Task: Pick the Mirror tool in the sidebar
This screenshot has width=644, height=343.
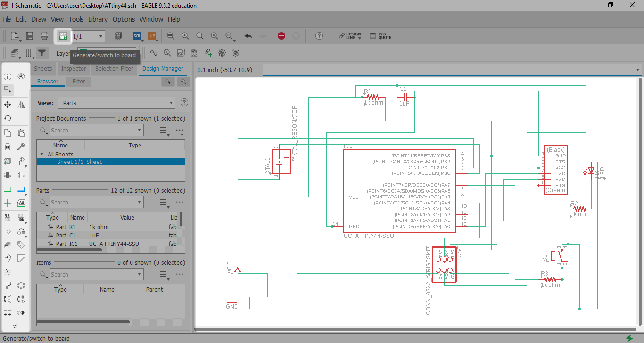Action: click(x=21, y=104)
